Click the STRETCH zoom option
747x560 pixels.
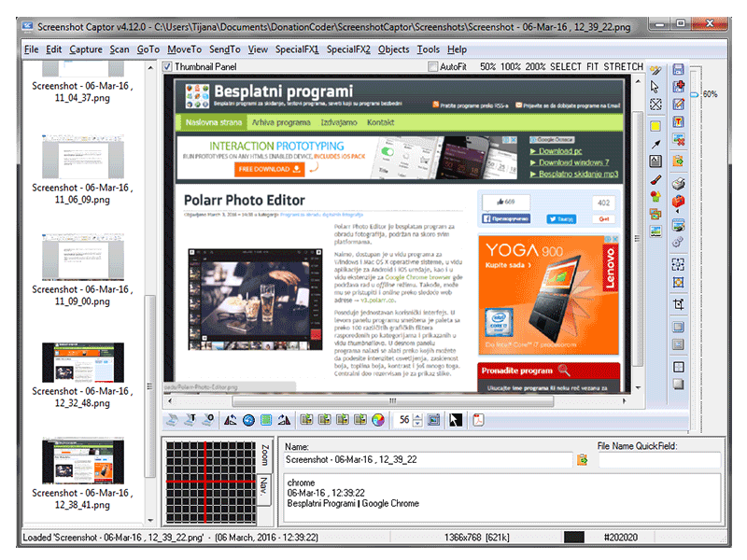(623, 66)
